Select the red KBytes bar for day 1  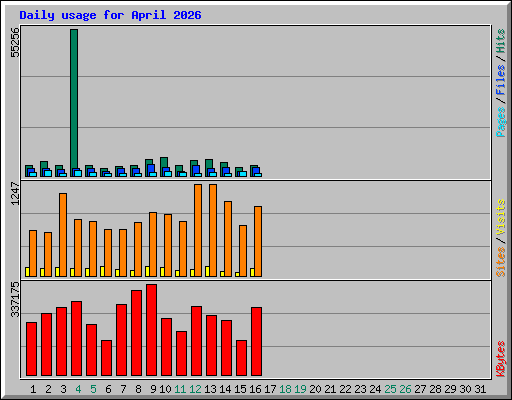(31, 349)
